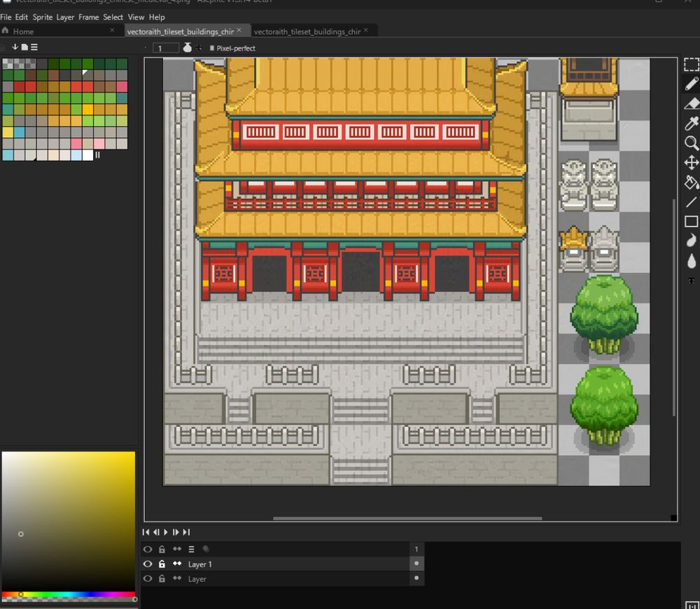Select the Pencil tool
Screen dimensions: 700x609
[691, 84]
